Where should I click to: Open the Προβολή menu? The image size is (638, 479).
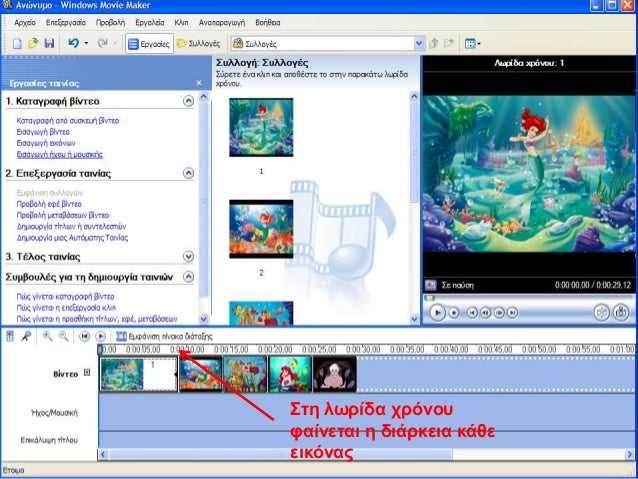click(110, 22)
